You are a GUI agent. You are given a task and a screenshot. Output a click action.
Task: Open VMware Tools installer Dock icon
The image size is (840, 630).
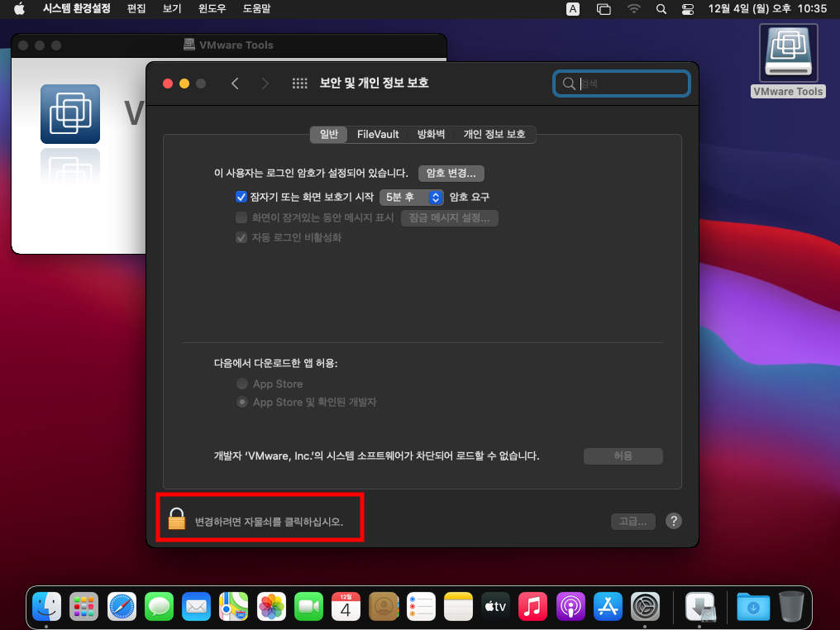tap(700, 607)
